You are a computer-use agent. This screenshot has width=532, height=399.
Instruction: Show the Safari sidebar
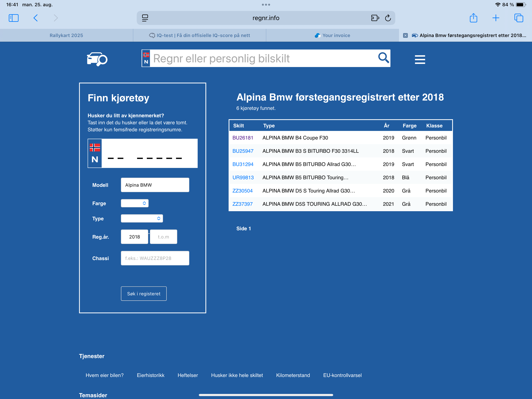13,18
